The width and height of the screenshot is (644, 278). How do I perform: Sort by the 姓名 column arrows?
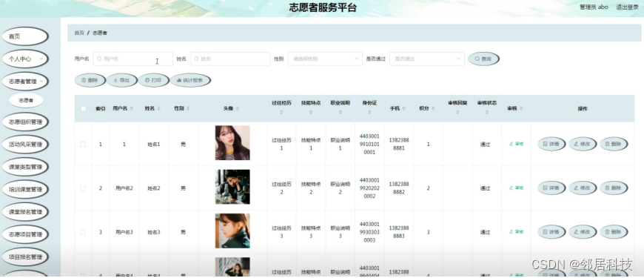(158, 108)
